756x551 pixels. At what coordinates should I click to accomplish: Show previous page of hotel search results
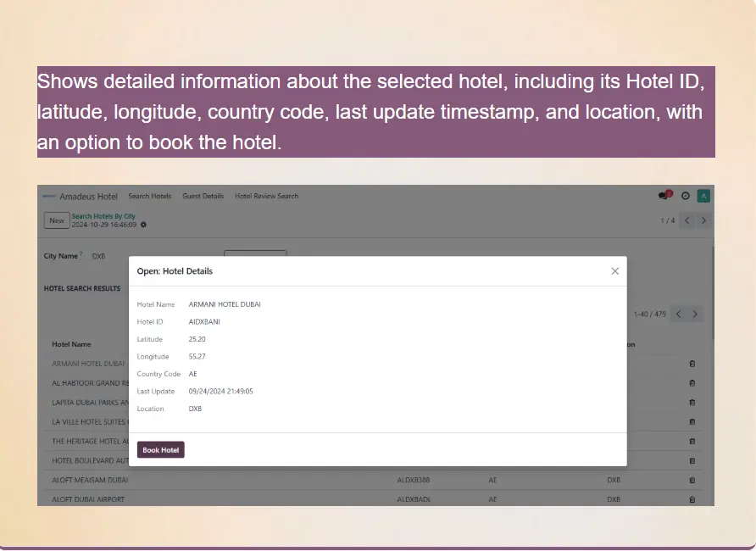point(679,314)
